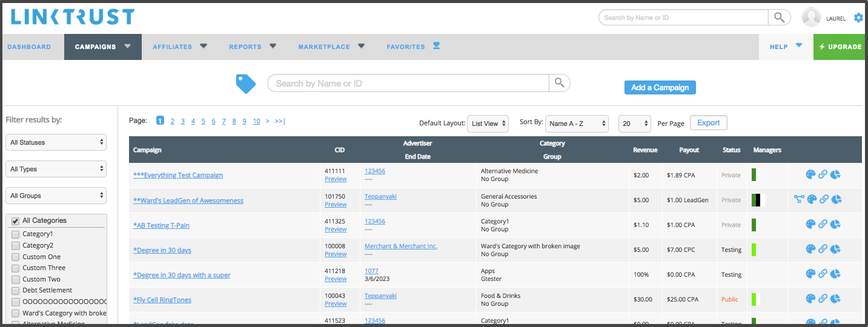Tick the Debt Settlement category checkbox
The height and width of the screenshot is (327, 868).
tap(16, 290)
